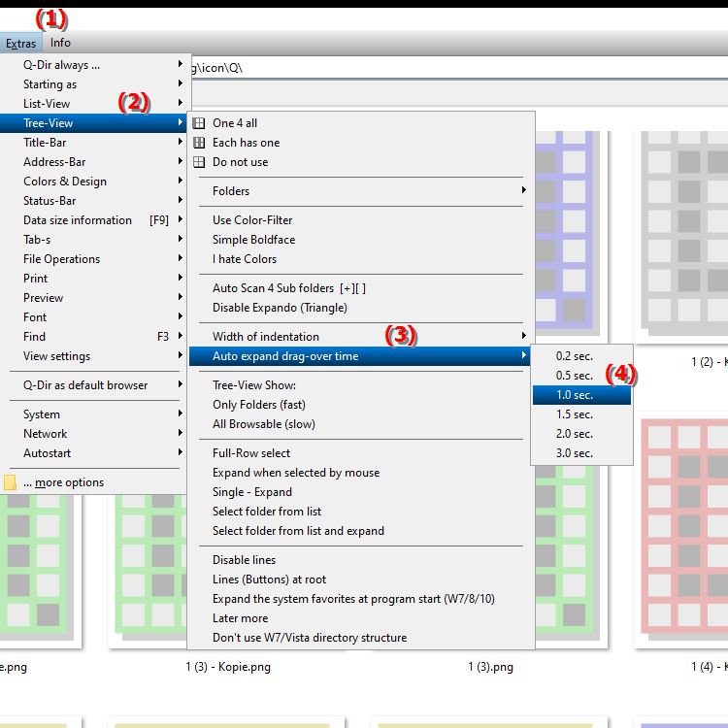
Task: Toggle Full-Row select
Action: 361,453
